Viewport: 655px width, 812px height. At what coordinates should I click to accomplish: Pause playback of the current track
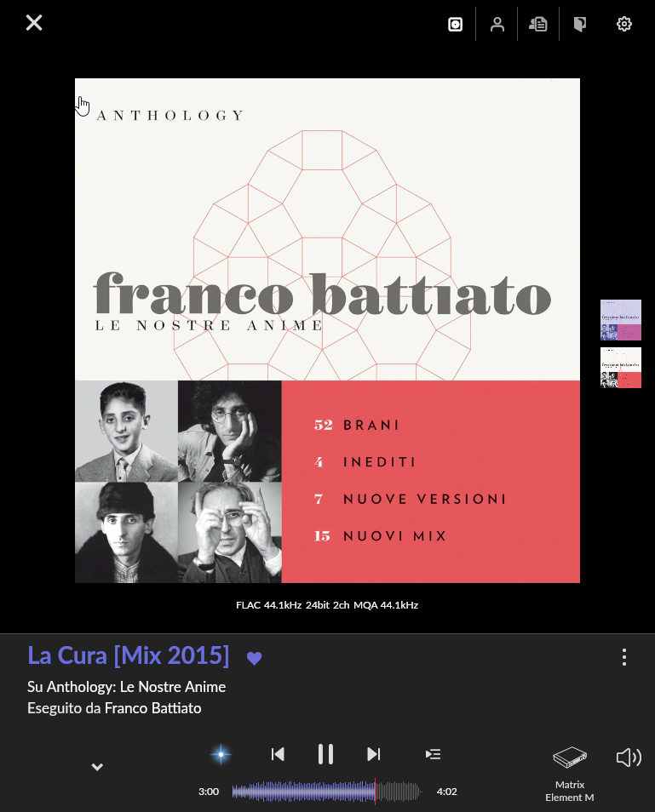point(325,754)
